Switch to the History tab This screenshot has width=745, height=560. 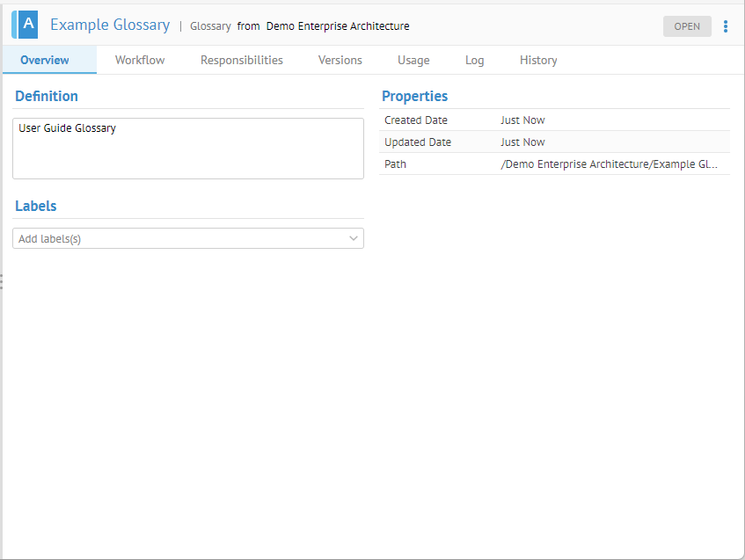pos(538,60)
